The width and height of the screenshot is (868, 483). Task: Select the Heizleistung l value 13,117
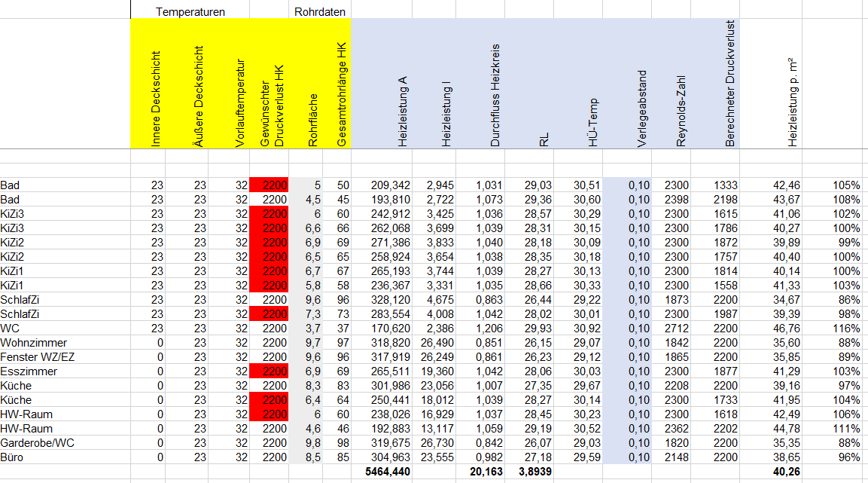pos(437,429)
